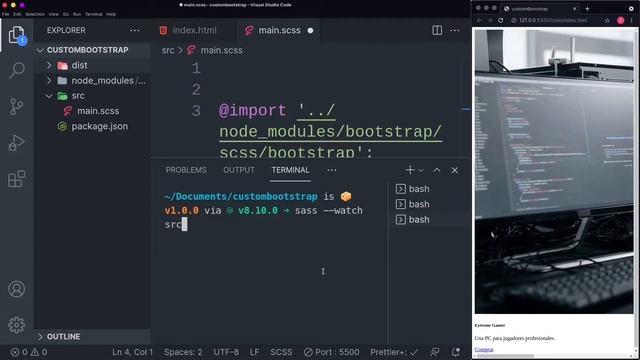Image resolution: width=640 pixels, height=360 pixels.
Task: Click the browser horizontal scrollbar
Action: (x=504, y=356)
